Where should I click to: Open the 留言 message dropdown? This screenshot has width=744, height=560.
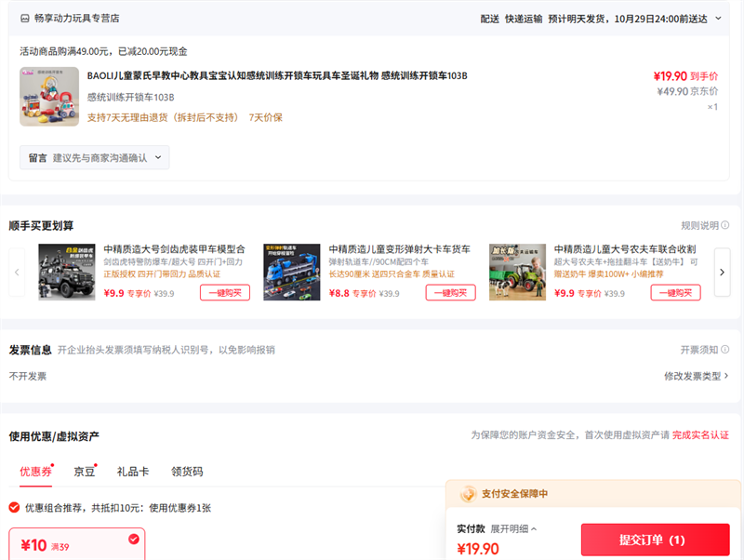(x=94, y=158)
